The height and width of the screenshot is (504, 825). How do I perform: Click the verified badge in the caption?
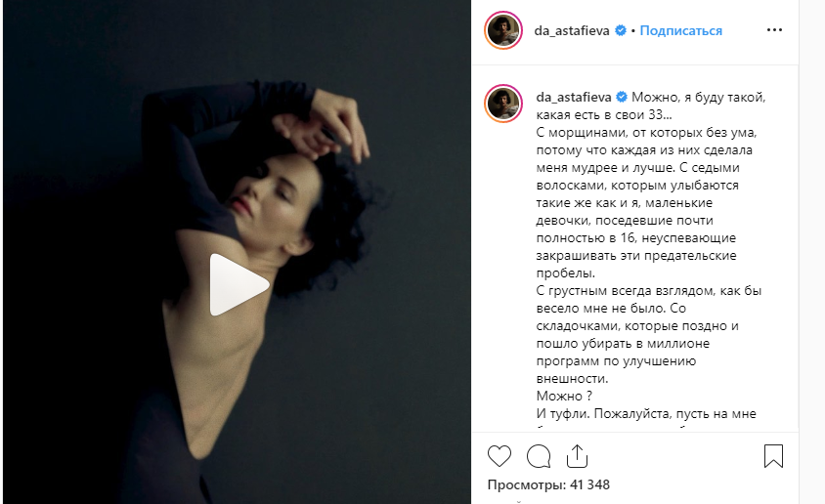pos(622,98)
